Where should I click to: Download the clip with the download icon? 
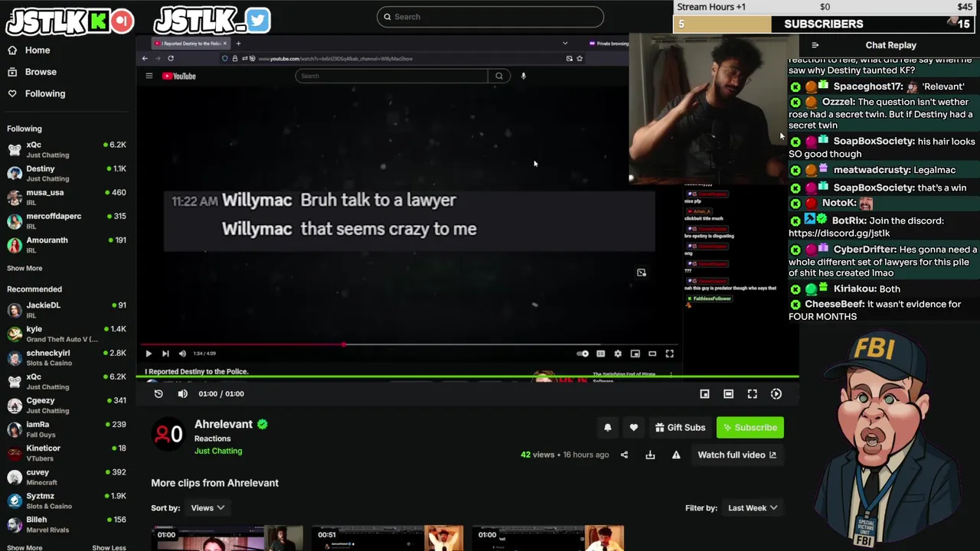650,455
